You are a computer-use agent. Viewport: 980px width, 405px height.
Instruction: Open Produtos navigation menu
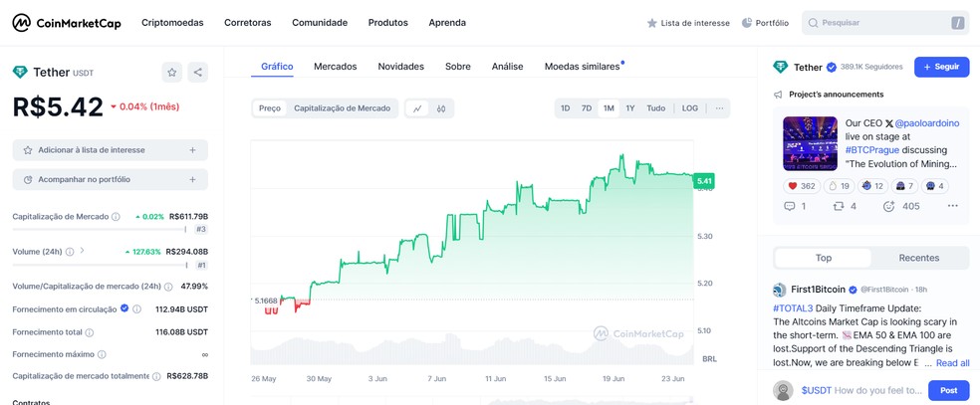pos(388,23)
